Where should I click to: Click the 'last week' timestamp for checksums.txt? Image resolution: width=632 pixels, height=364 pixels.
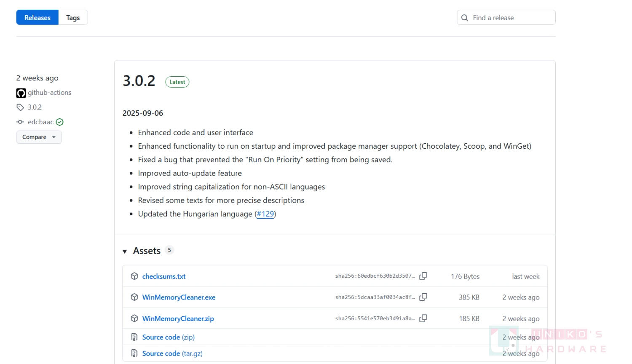(526, 277)
